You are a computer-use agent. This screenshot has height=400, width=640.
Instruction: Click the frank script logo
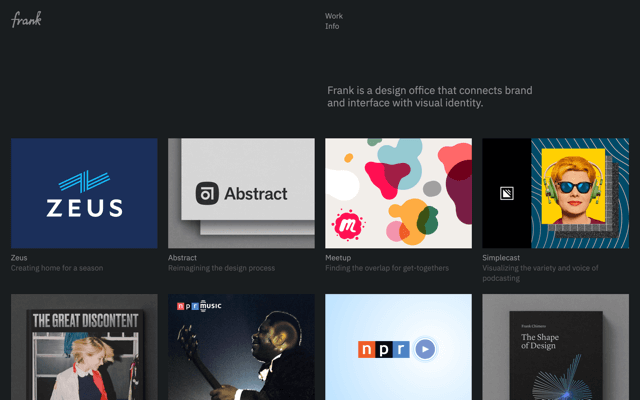coord(26,19)
